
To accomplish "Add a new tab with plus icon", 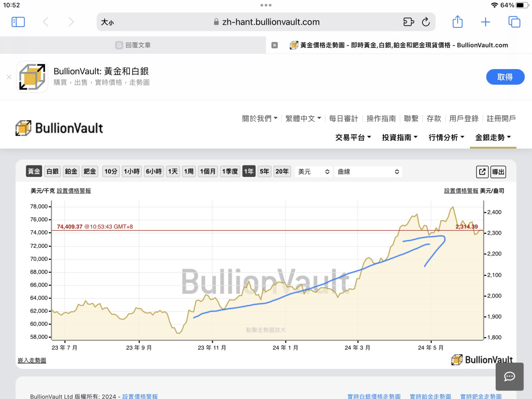I will pyautogui.click(x=485, y=22).
